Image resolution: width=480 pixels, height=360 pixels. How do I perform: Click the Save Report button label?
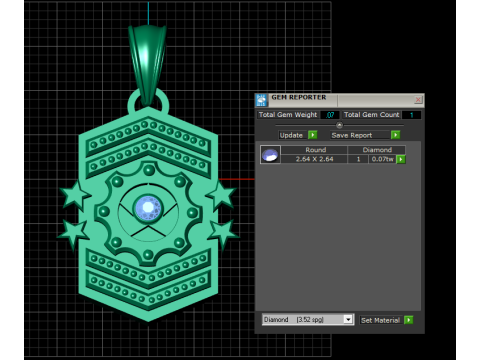352,135
